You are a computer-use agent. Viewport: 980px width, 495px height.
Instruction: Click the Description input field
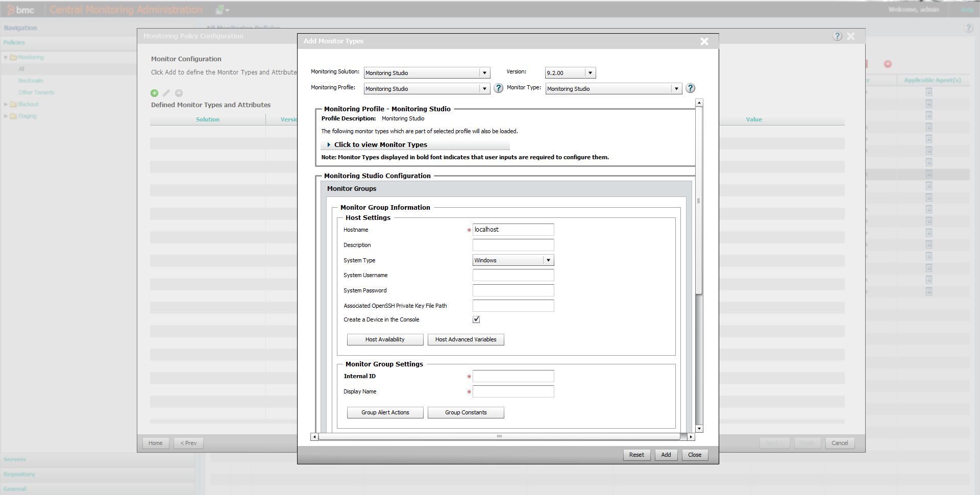click(x=513, y=245)
